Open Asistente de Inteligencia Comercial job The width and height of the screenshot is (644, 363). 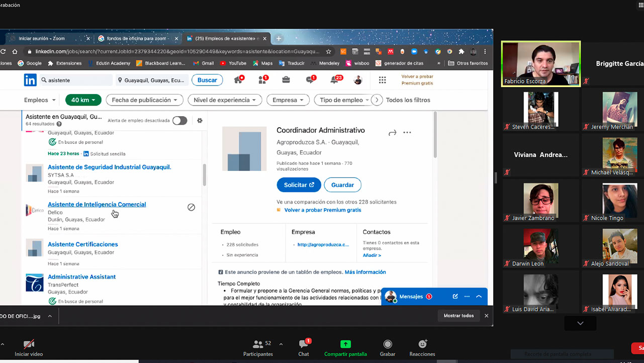(97, 205)
